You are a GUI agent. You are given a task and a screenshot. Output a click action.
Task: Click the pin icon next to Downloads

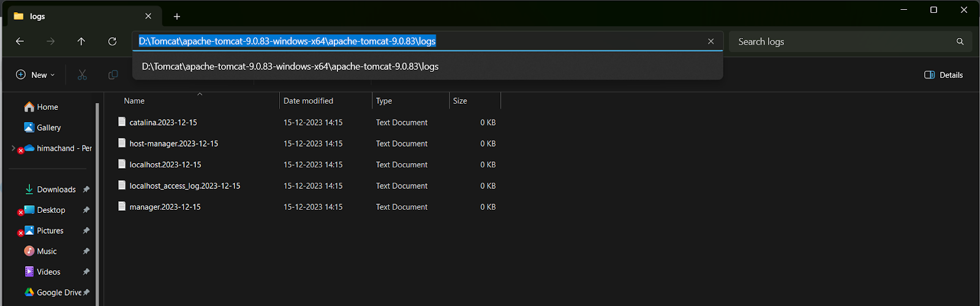[x=86, y=189]
